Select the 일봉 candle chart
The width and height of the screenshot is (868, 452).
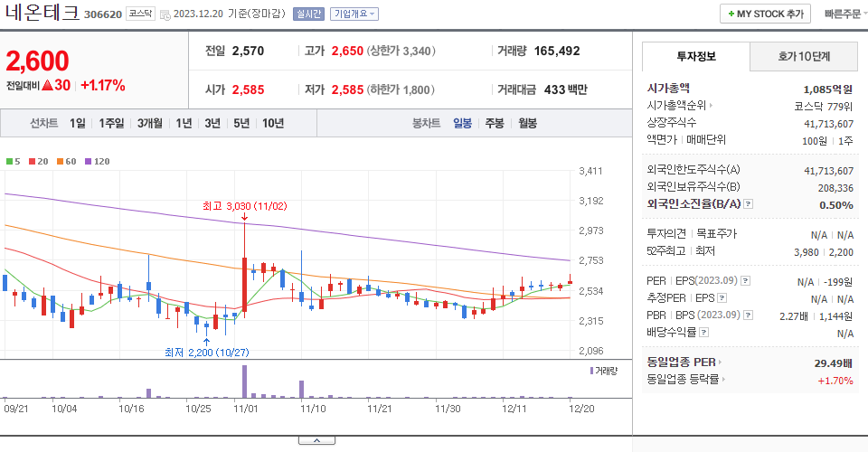[462, 123]
